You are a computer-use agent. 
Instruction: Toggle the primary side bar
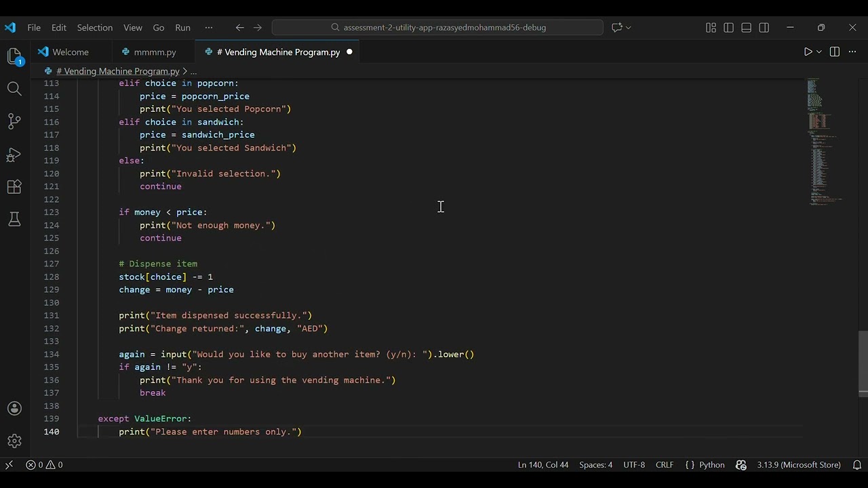[728, 28]
